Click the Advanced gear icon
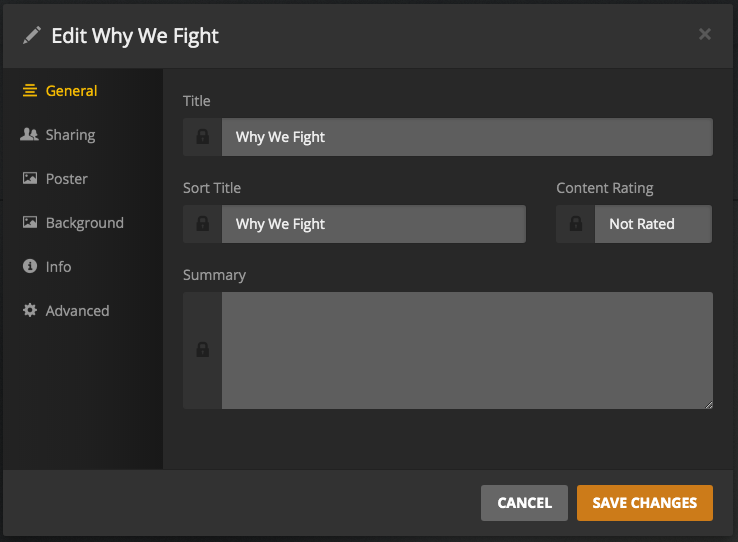Image resolution: width=738 pixels, height=542 pixels. (x=29, y=311)
